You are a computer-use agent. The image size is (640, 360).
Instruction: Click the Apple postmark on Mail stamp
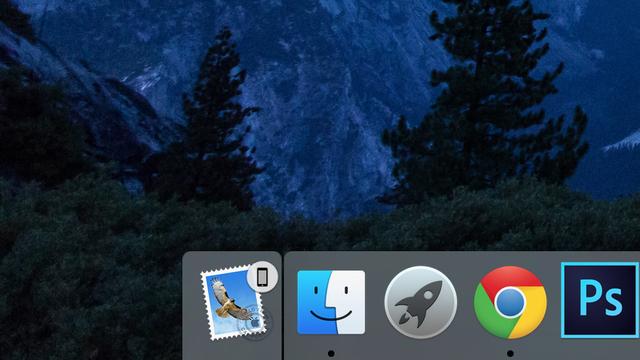coord(255,322)
